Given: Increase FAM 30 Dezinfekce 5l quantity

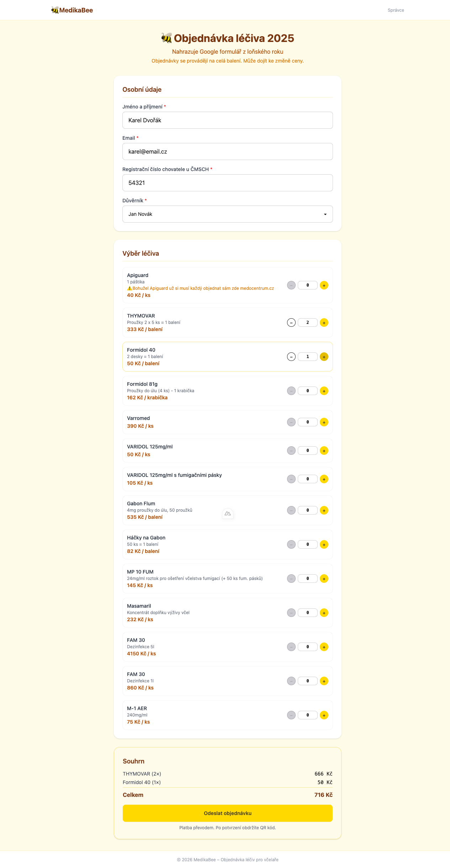Looking at the screenshot, I should (x=324, y=647).
